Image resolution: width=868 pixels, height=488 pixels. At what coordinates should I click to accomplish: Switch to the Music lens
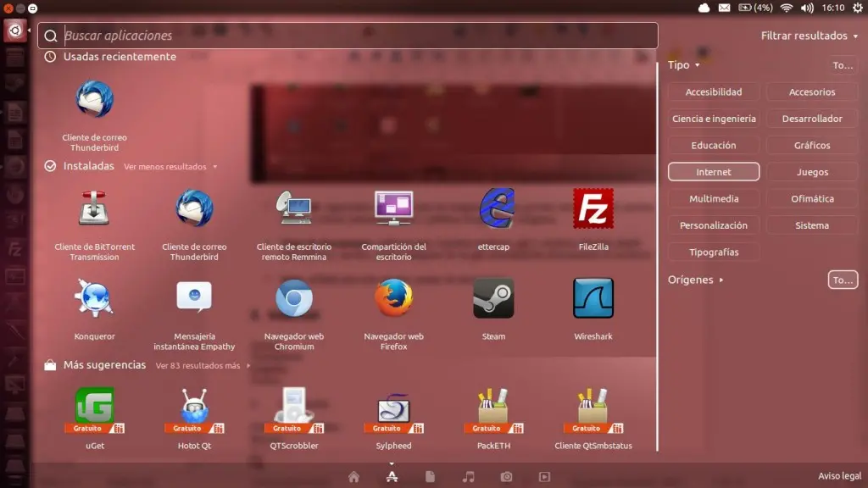pyautogui.click(x=468, y=476)
